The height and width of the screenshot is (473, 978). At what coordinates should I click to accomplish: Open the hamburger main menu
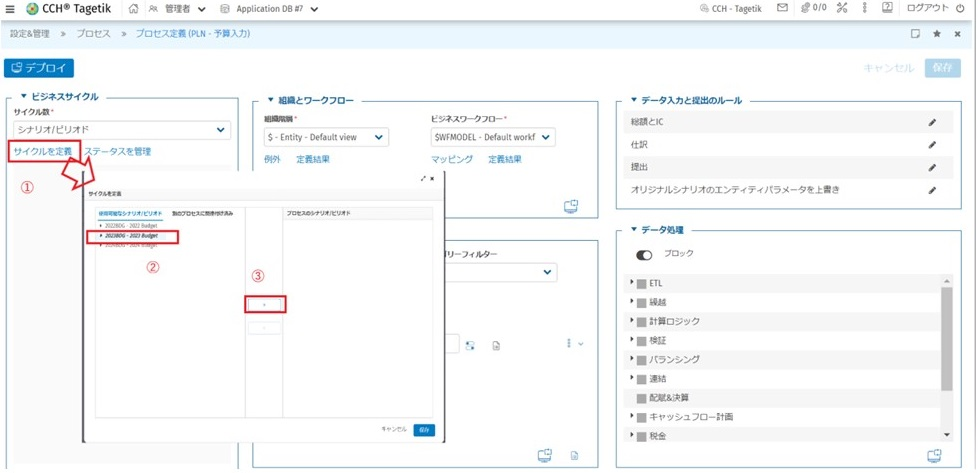[x=10, y=9]
